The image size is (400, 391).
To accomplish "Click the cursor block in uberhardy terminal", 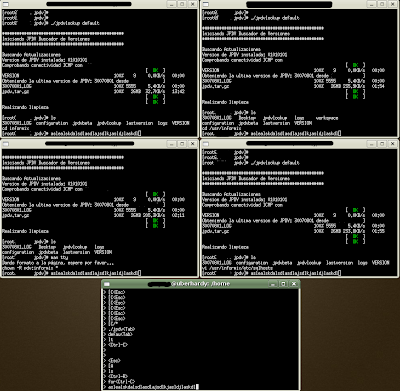I will click(197, 387).
